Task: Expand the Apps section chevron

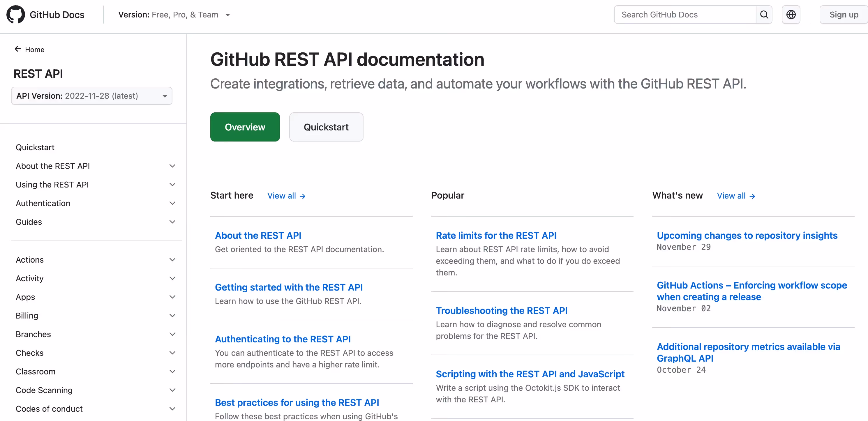Action: (172, 297)
